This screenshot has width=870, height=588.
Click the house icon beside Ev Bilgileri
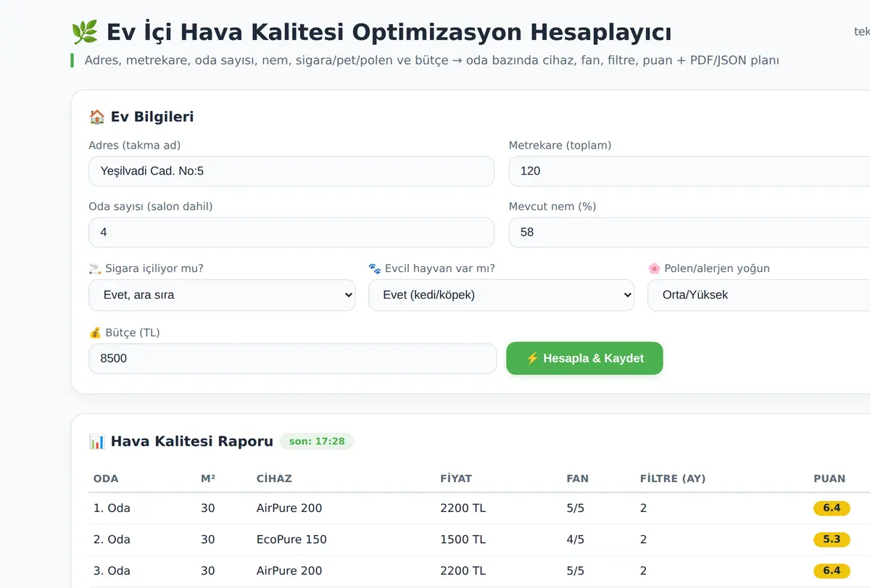click(96, 117)
